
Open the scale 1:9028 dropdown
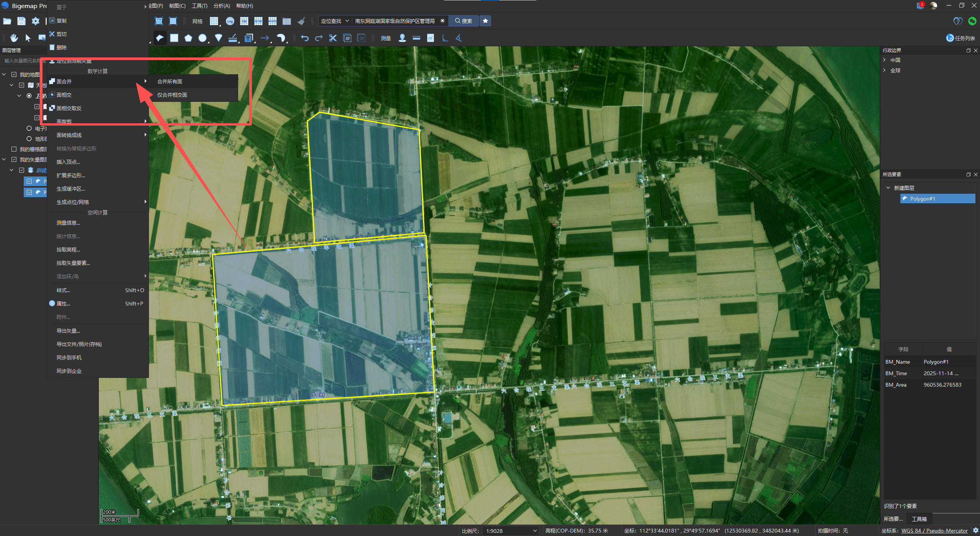tap(511, 531)
